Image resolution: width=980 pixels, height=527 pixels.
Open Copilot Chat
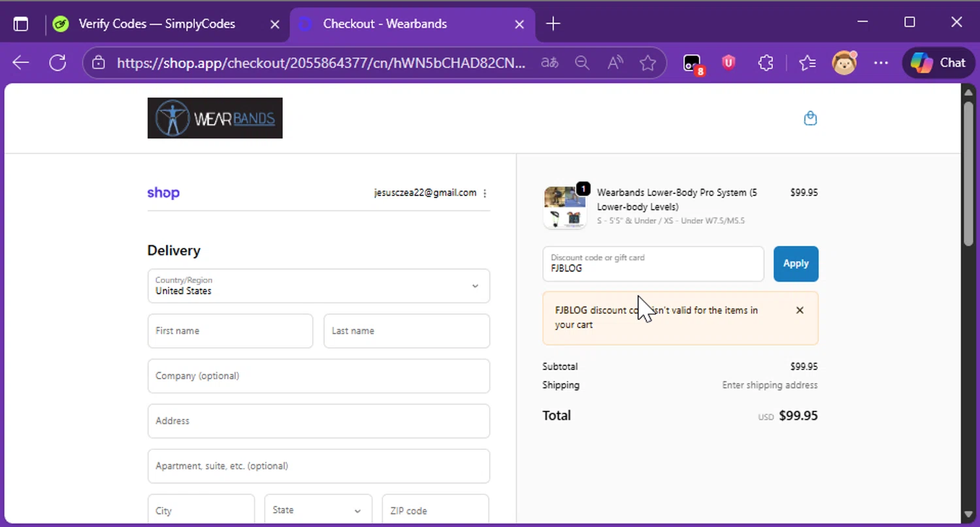pyautogui.click(x=938, y=63)
